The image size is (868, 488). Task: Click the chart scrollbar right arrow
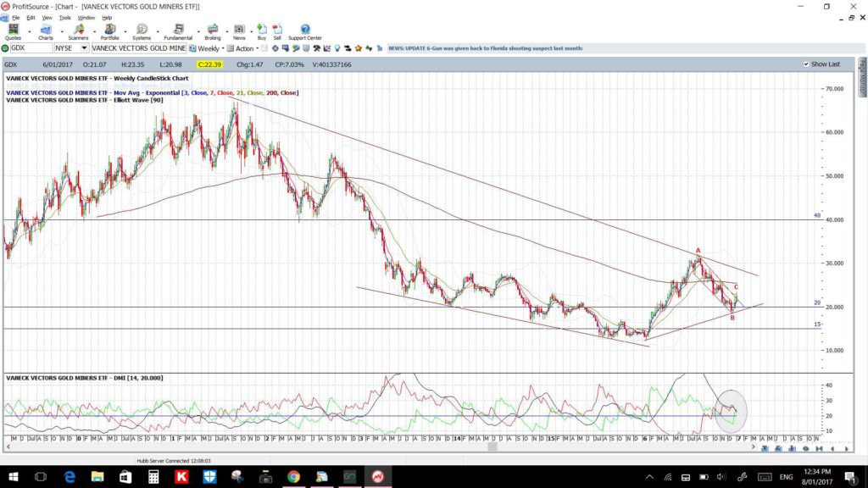(x=753, y=447)
